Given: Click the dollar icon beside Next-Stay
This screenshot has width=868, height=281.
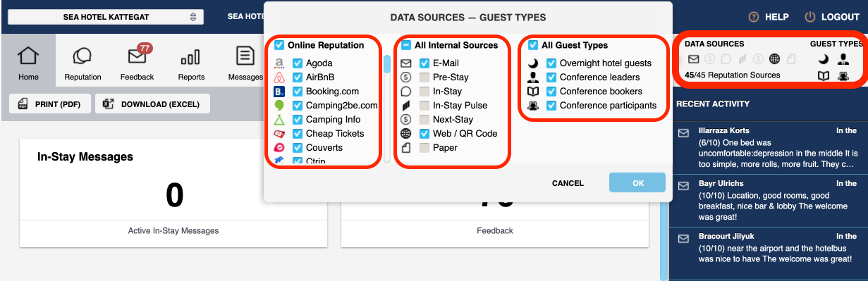Looking at the screenshot, I should point(406,120).
